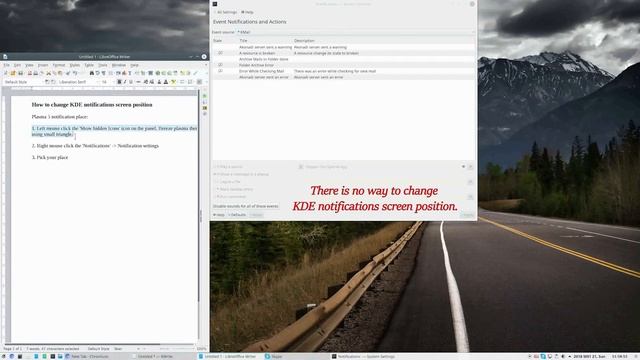Open the Event source KMail dropdown

point(356,32)
